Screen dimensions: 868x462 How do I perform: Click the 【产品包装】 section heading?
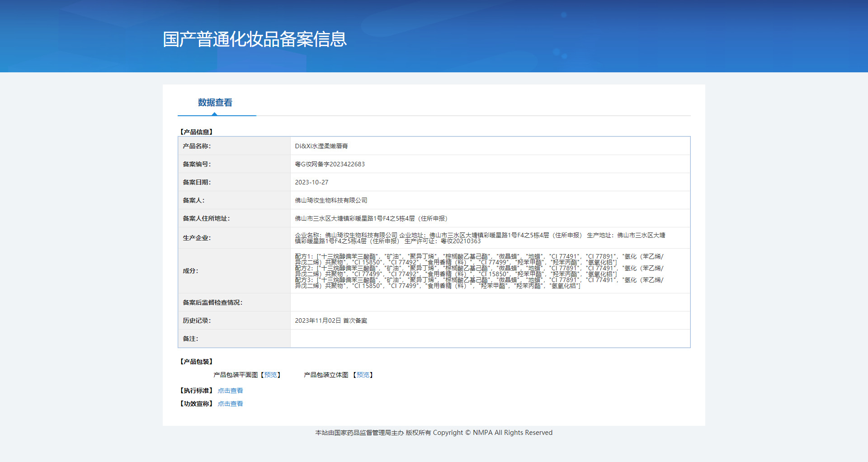point(196,362)
